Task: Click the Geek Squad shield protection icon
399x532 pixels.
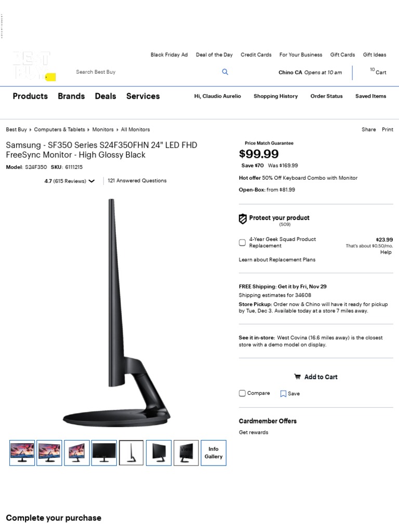Action: [x=243, y=219]
